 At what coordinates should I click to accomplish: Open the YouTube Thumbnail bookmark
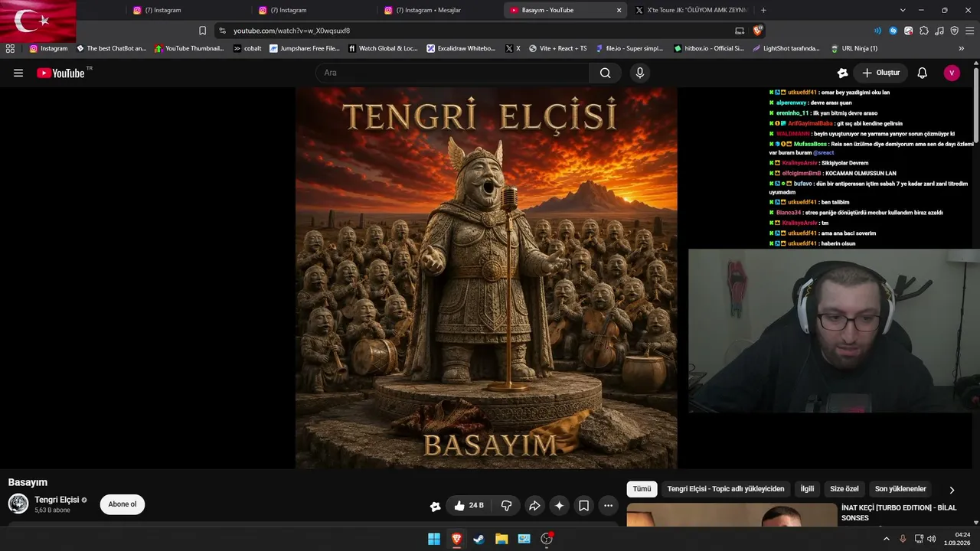pos(189,48)
